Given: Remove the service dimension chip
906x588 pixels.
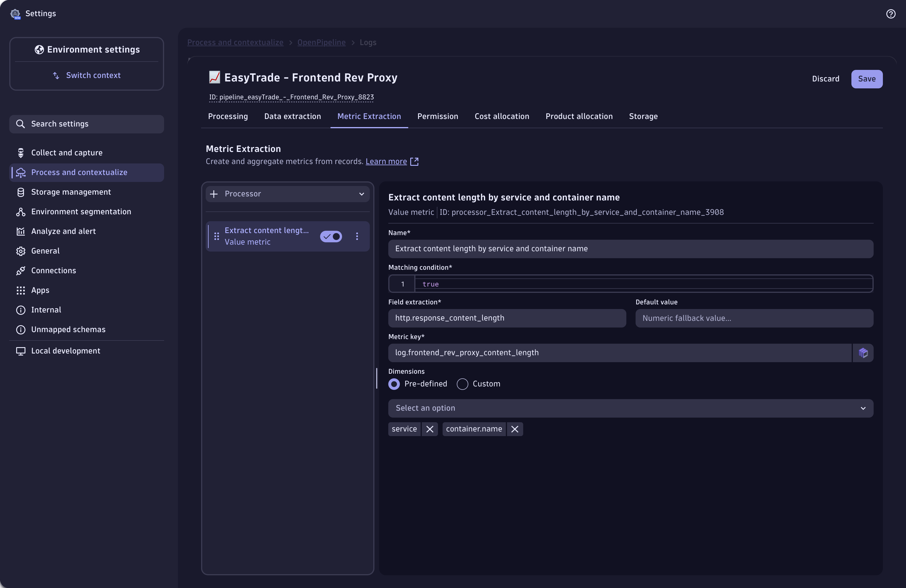Looking at the screenshot, I should tap(430, 429).
